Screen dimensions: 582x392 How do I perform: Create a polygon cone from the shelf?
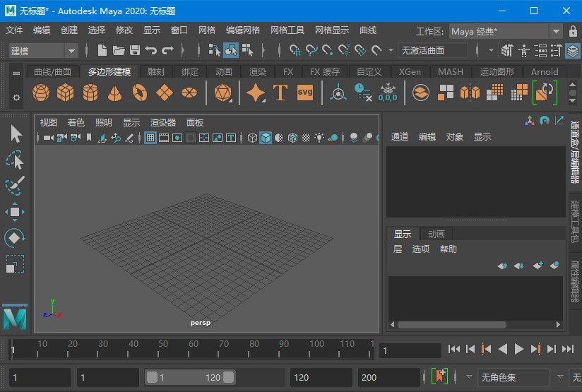114,93
